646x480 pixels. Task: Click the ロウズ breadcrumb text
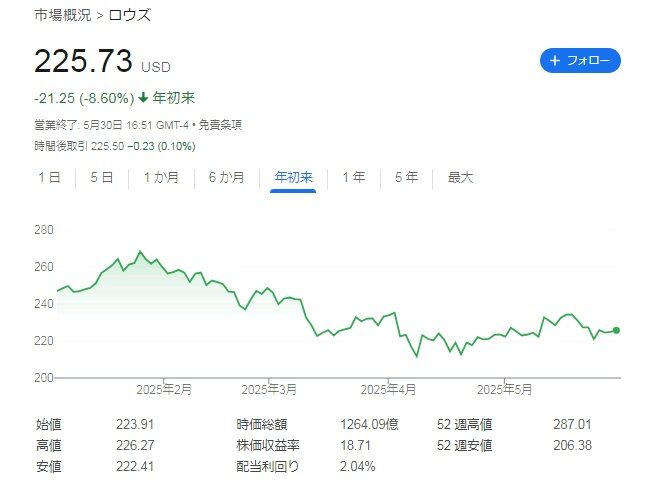pyautogui.click(x=130, y=15)
